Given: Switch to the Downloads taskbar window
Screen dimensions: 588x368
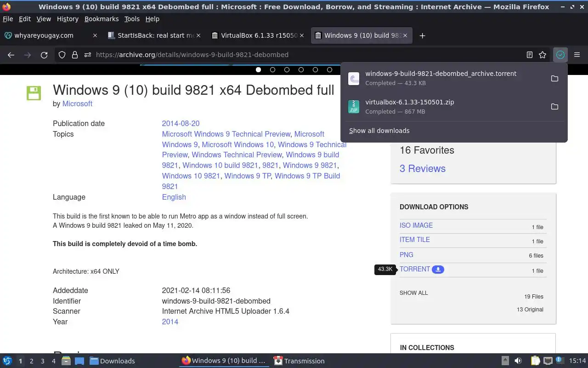Looking at the screenshot, I should [112, 361].
